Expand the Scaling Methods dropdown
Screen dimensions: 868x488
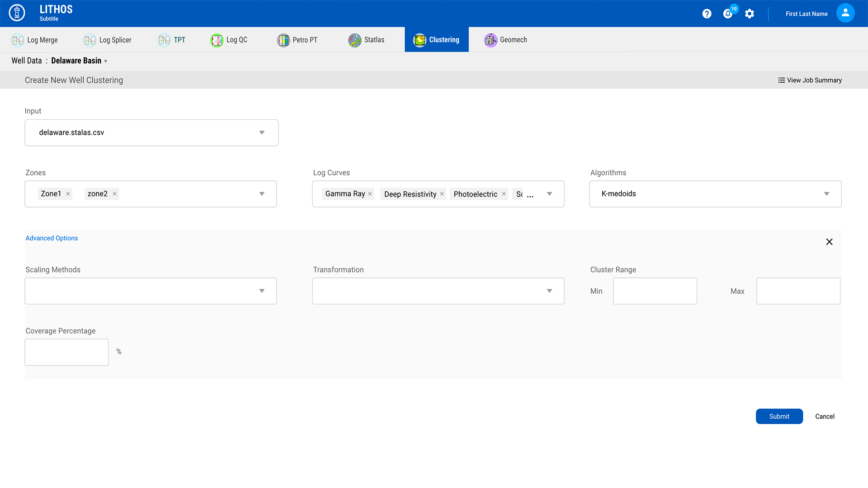point(262,291)
